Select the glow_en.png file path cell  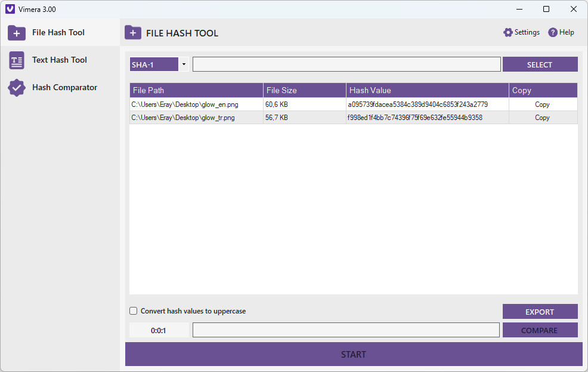click(x=197, y=104)
